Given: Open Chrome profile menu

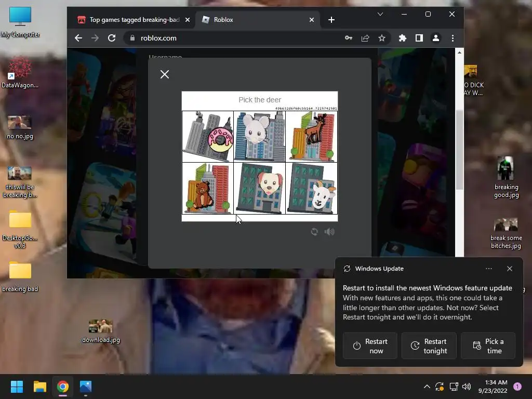Looking at the screenshot, I should tap(436, 38).
